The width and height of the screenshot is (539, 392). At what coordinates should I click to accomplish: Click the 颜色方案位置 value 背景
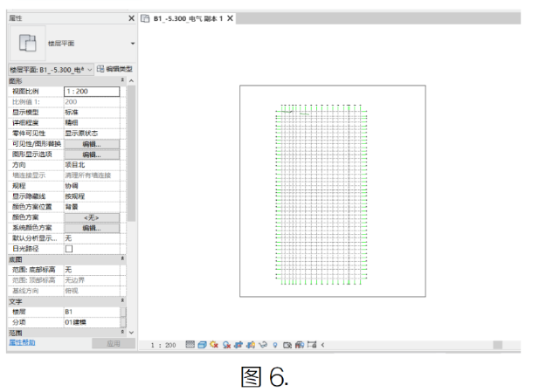click(72, 207)
